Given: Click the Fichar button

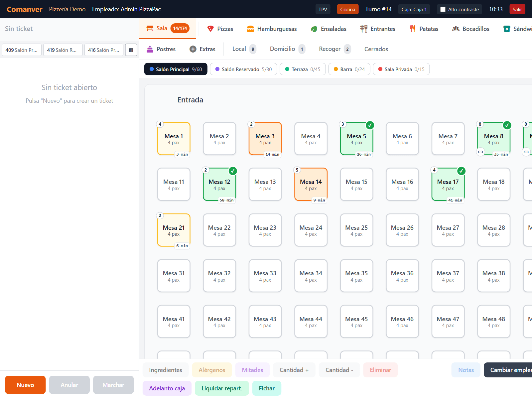Looking at the screenshot, I should 267,388.
